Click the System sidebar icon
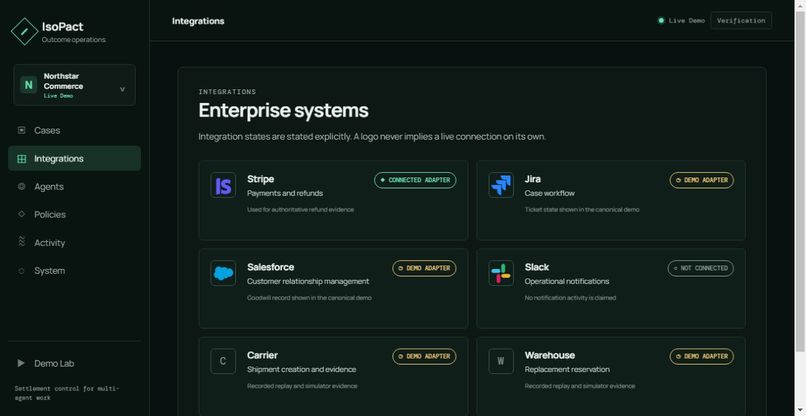This screenshot has width=806, height=416. click(22, 270)
